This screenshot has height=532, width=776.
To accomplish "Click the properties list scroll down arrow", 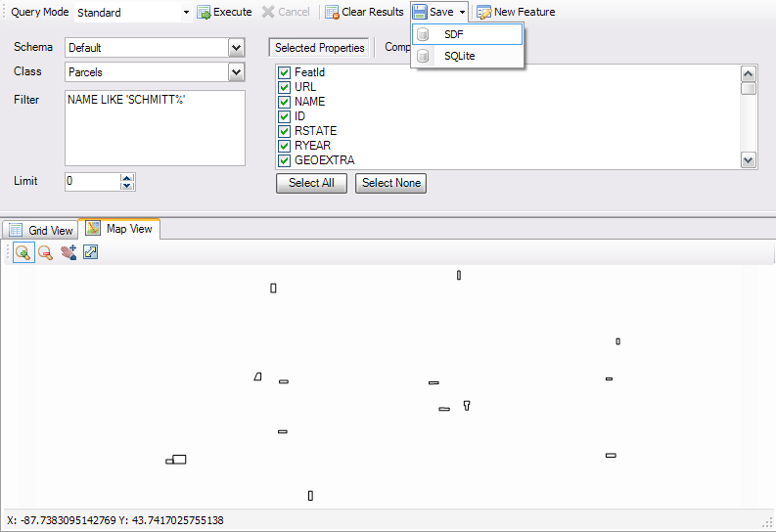I will click(749, 160).
